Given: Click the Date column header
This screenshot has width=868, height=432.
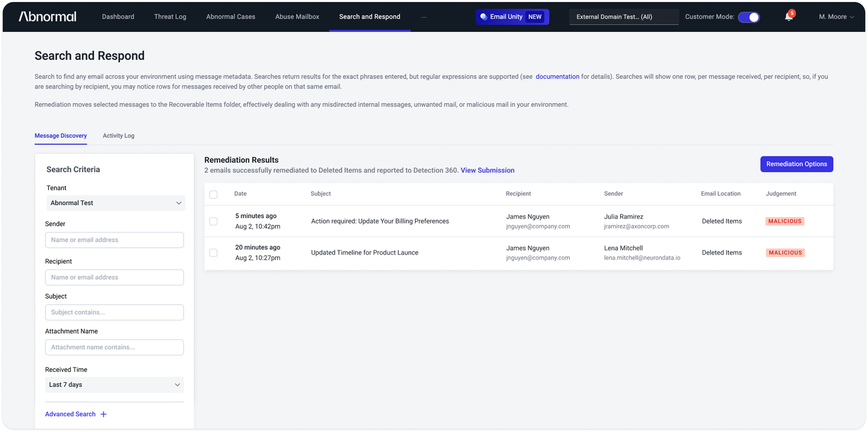Looking at the screenshot, I should coord(240,194).
